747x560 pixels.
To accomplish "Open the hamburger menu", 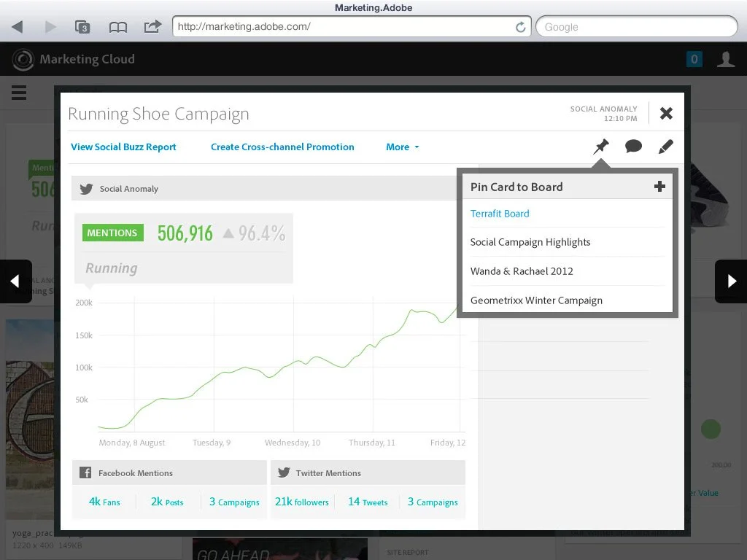I will 19,93.
